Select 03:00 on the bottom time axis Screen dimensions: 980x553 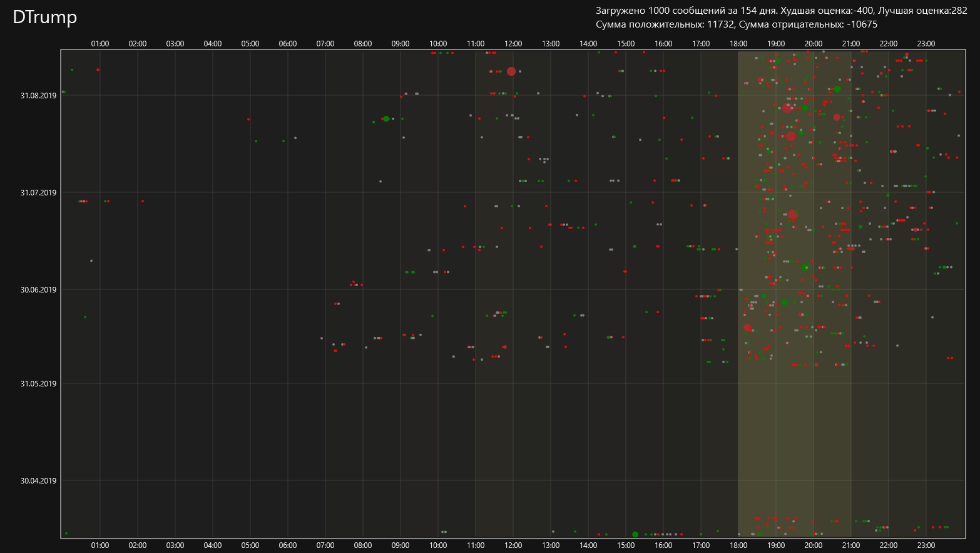click(x=175, y=545)
